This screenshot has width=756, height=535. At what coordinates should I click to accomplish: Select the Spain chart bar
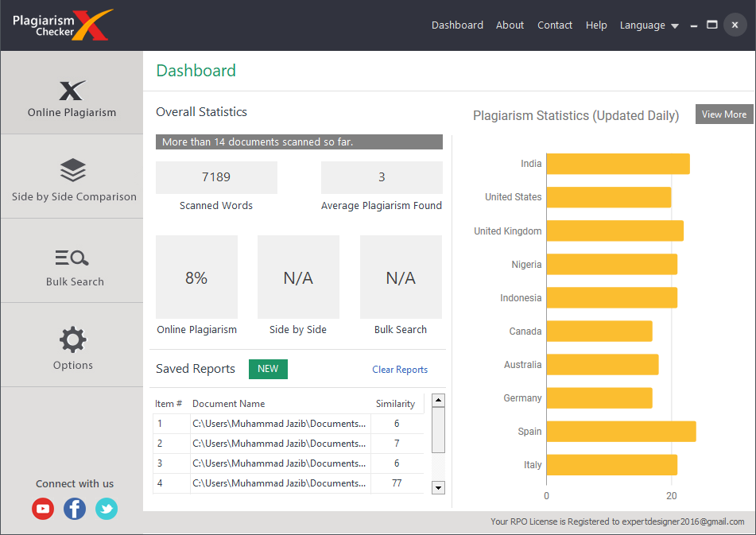point(621,432)
